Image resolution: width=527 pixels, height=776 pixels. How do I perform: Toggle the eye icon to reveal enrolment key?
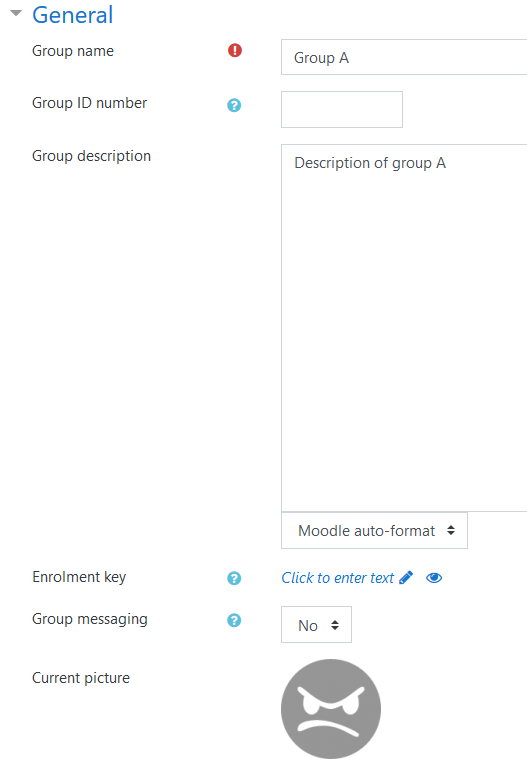pos(434,578)
